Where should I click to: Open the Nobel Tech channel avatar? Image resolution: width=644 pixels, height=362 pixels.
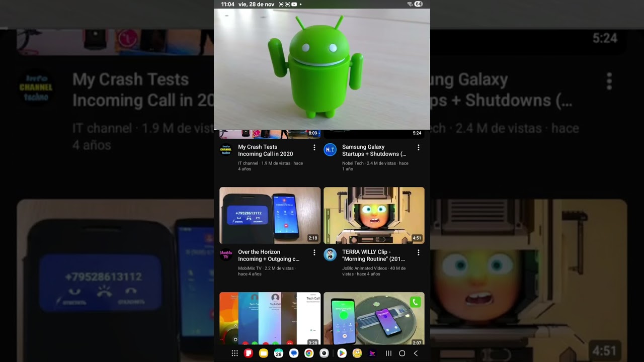[x=330, y=150]
